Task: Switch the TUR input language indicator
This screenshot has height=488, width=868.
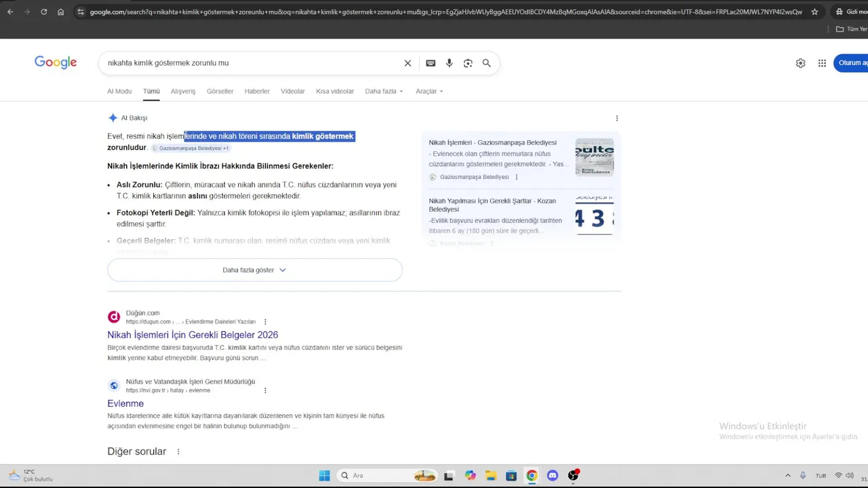Action: click(x=821, y=476)
